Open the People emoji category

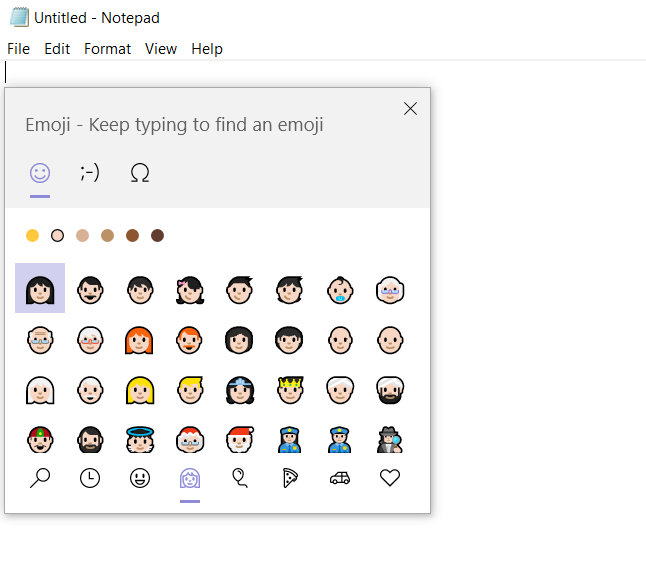click(x=190, y=478)
